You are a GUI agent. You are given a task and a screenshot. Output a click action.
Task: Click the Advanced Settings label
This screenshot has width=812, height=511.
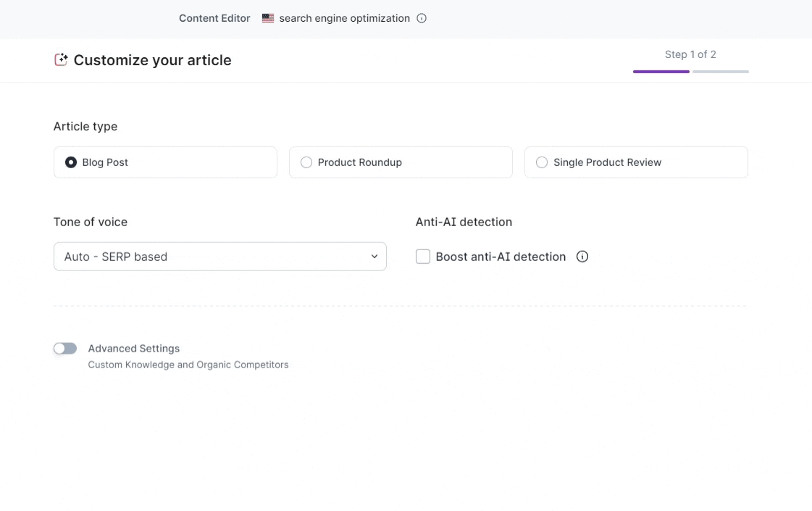point(134,349)
